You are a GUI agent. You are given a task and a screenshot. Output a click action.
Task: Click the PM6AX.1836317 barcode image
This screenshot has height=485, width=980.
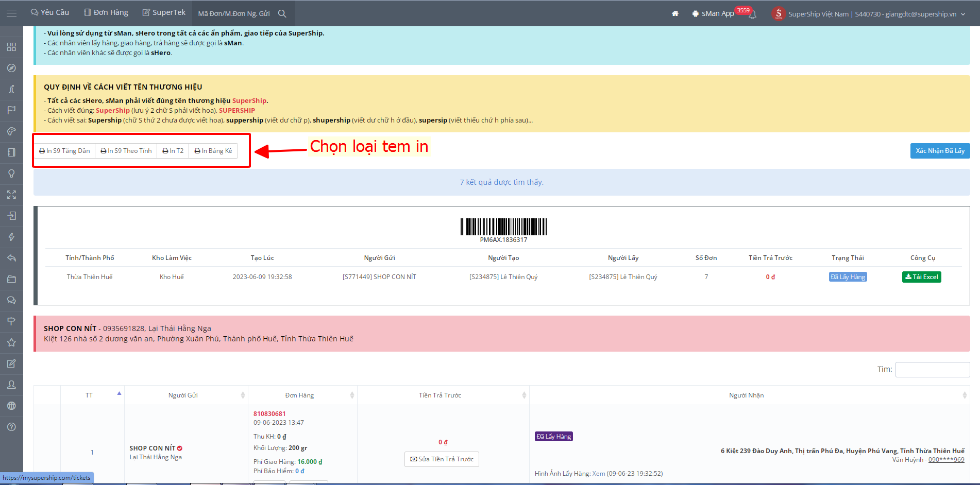(x=503, y=227)
